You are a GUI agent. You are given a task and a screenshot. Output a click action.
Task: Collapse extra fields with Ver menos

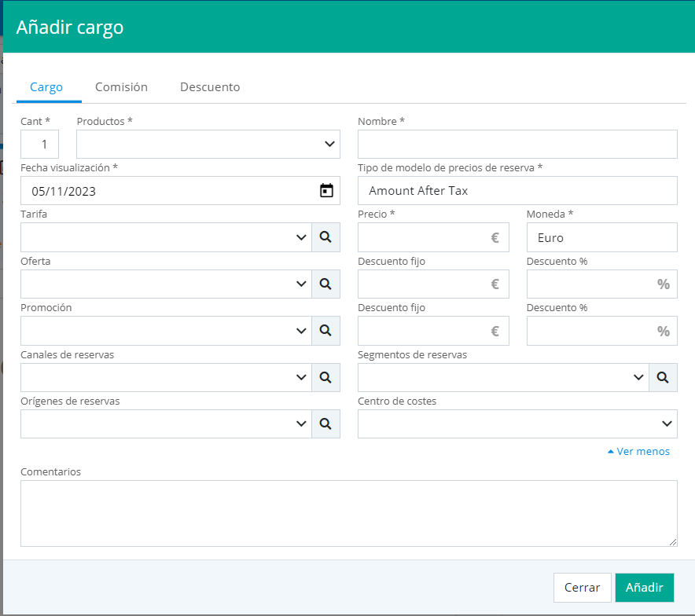(638, 452)
